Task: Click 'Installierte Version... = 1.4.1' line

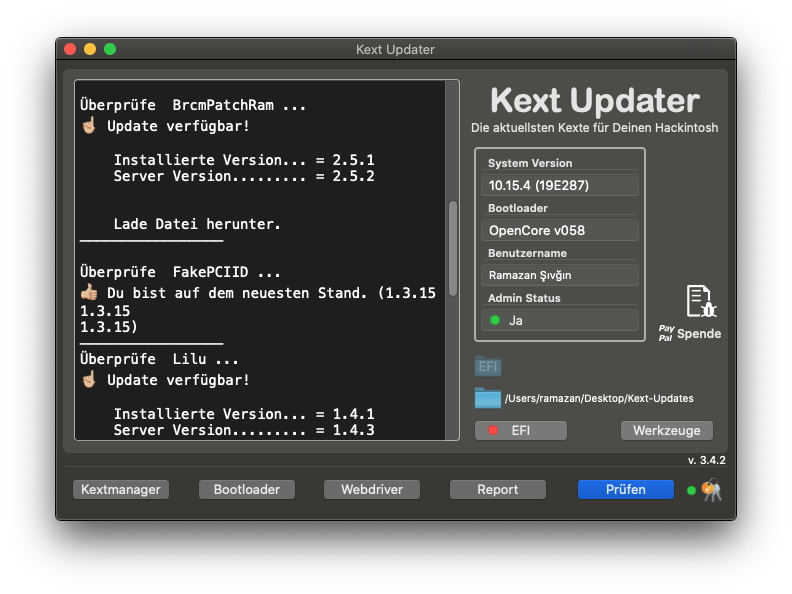Action: [244, 414]
